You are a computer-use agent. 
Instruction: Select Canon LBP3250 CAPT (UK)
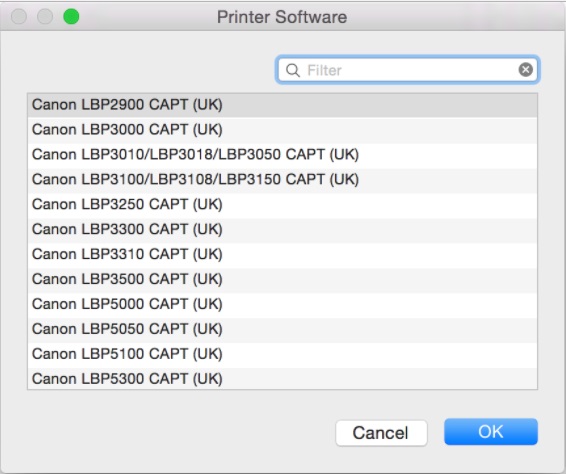282,205
